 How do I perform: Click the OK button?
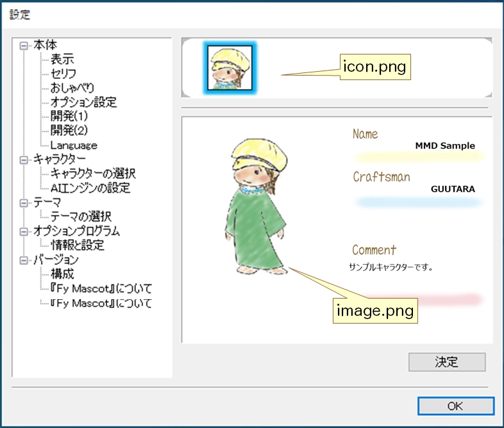click(455, 406)
